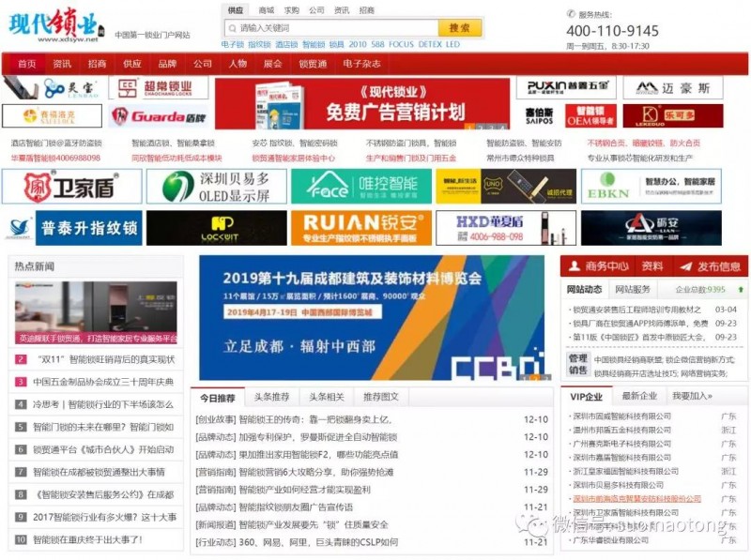This screenshot has width=751, height=560.
Task: Click the 发布信息 button
Action: pyautogui.click(x=711, y=266)
